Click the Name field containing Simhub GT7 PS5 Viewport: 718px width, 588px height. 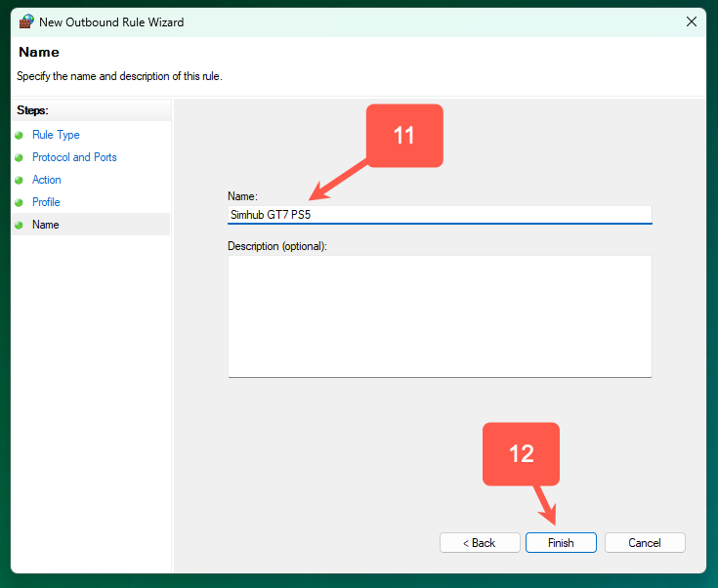point(439,215)
